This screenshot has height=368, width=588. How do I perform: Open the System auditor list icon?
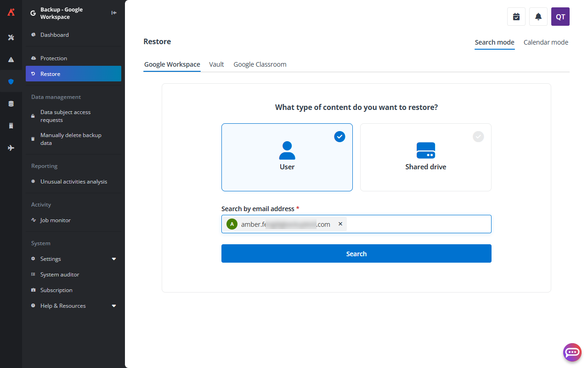(x=33, y=275)
